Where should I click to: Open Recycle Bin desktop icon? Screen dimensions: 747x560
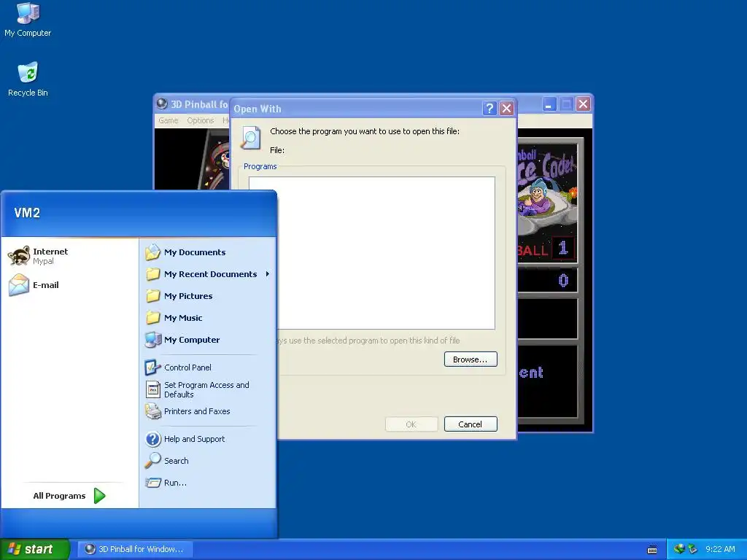28,79
